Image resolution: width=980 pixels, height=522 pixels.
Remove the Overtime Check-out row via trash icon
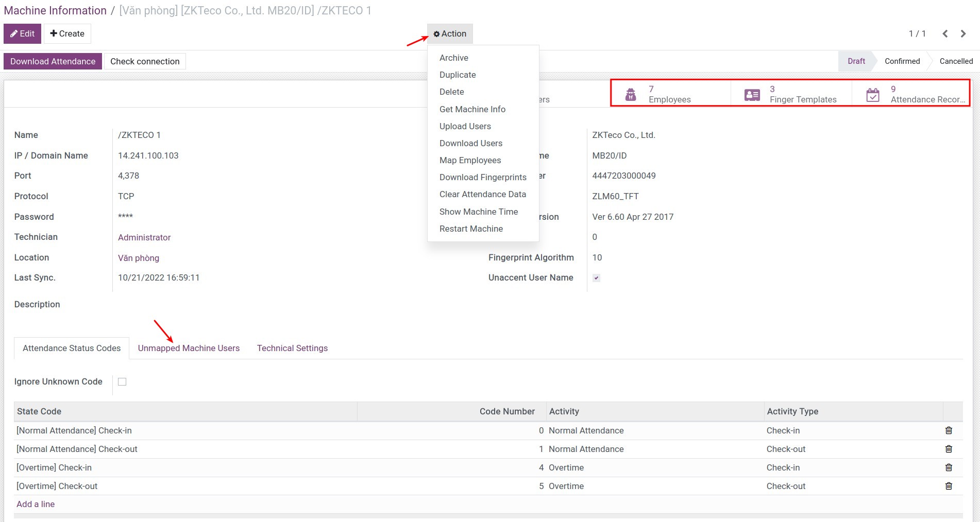[x=949, y=486]
